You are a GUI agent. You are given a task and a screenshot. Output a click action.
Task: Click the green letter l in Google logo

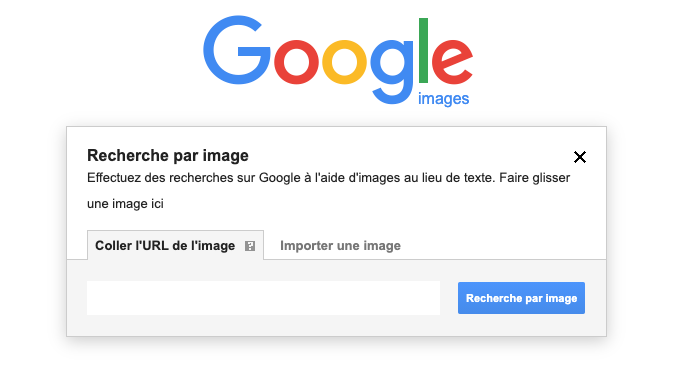click(x=423, y=50)
